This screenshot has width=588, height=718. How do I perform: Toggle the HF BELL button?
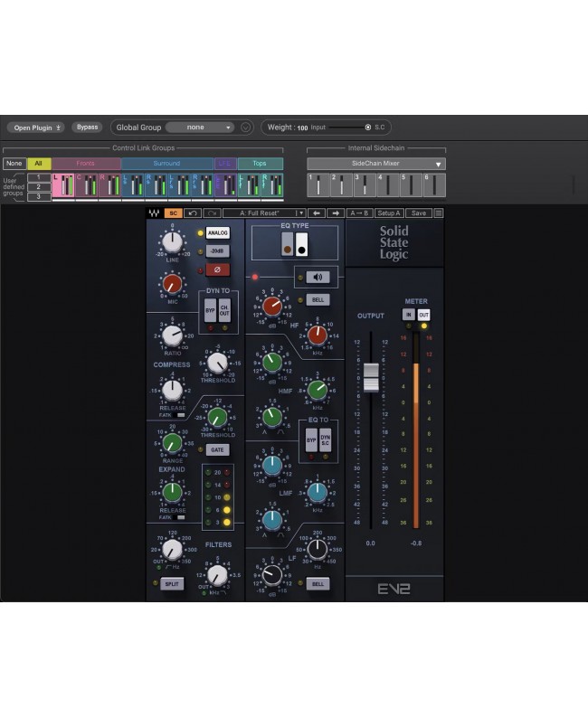click(318, 300)
